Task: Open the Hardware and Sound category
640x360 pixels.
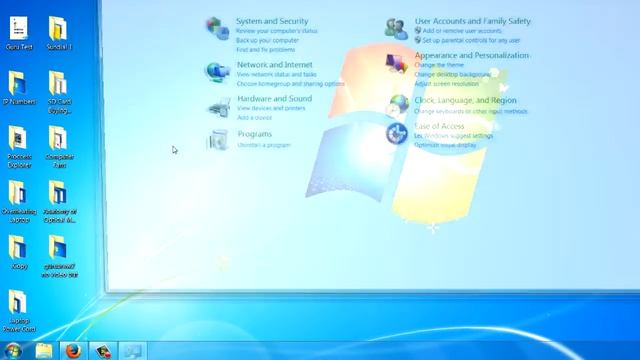Action: [275, 98]
